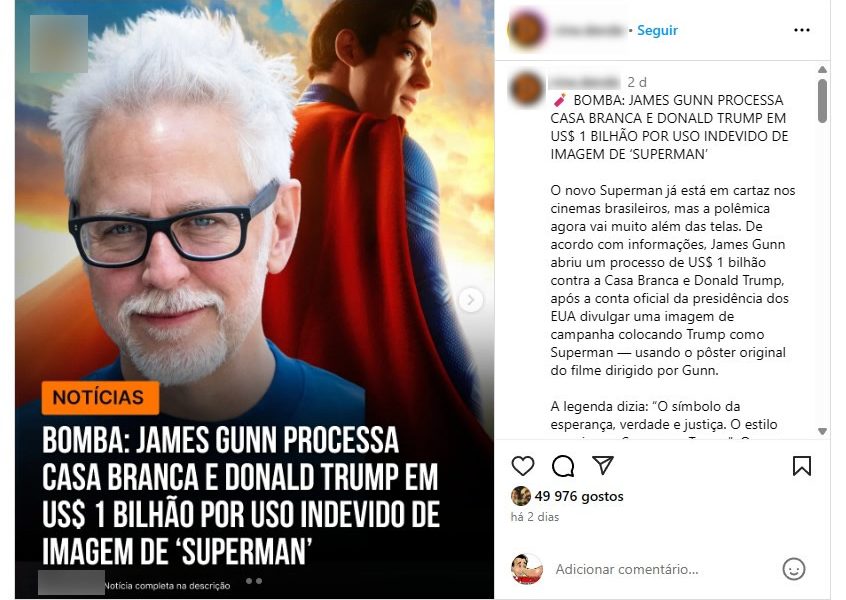Click the caption scrollbar thumb
Viewport: 846px width, 600px height.
click(x=822, y=101)
